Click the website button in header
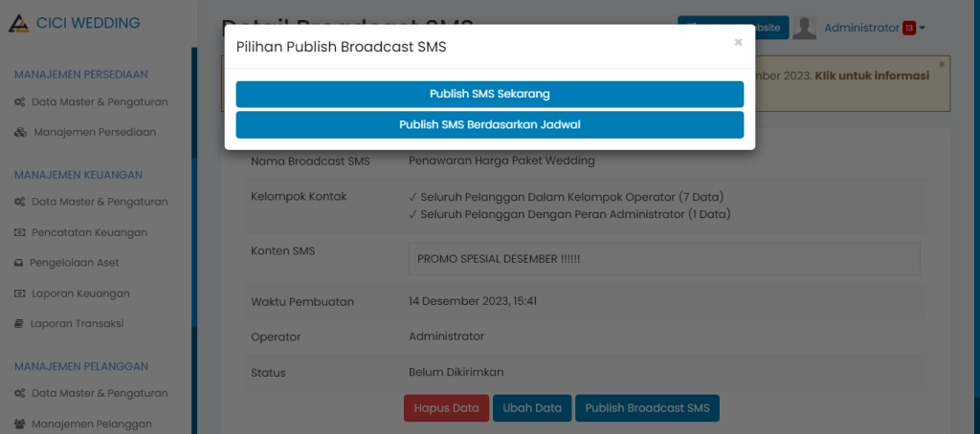Viewport: 980px width, 434px height. click(733, 28)
